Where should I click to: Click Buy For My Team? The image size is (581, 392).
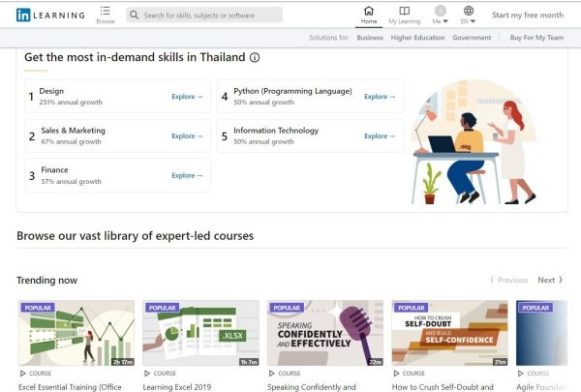[535, 38]
